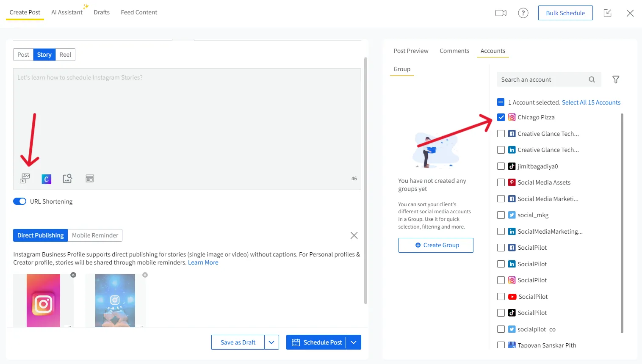This screenshot has width=642, height=364.
Task: Expand the Schedule Post dropdown arrow
Action: pyautogui.click(x=354, y=342)
